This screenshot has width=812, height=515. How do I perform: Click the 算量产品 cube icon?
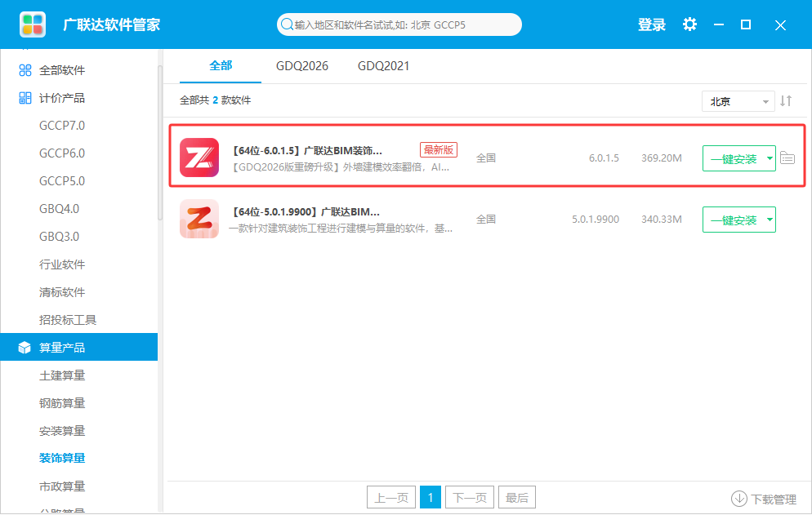25,348
